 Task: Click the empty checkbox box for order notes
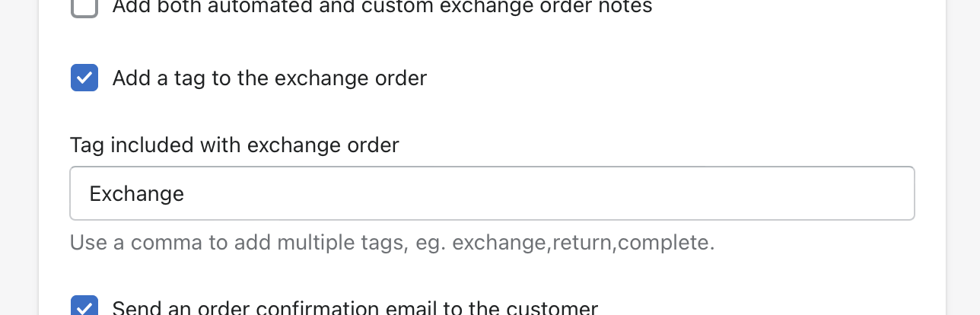[84, 8]
